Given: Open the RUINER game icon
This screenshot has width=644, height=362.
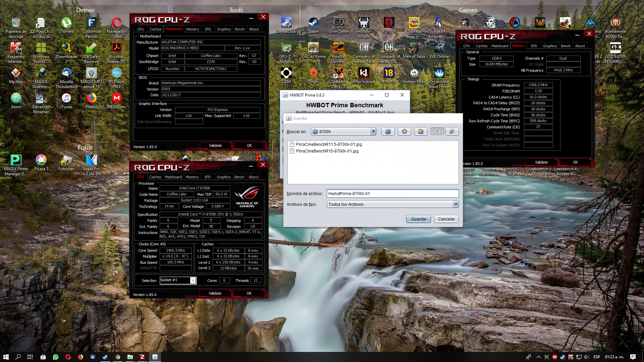Looking at the screenshot, I should 389,26.
